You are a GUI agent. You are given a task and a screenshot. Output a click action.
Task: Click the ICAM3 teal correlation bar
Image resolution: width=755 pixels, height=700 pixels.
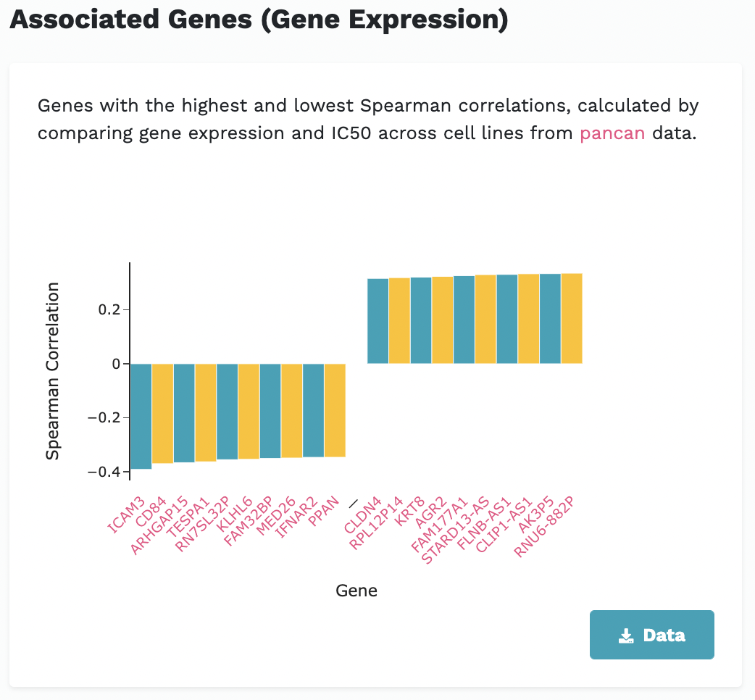141,416
